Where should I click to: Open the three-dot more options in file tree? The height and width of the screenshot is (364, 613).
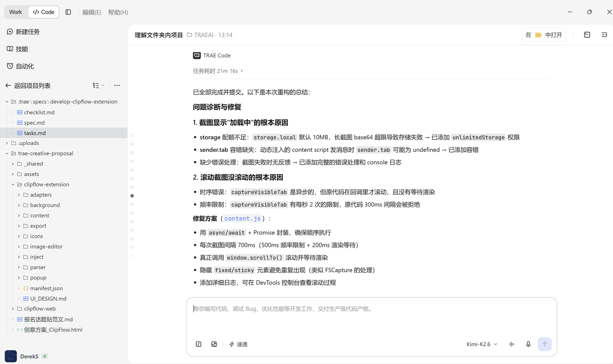click(x=117, y=85)
